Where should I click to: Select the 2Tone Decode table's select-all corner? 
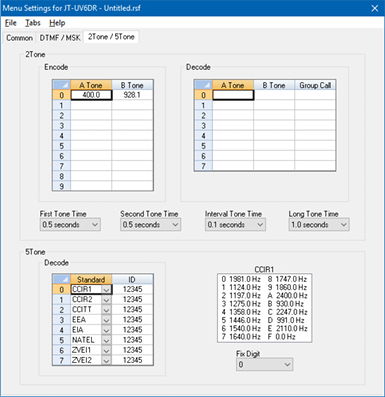(x=203, y=85)
